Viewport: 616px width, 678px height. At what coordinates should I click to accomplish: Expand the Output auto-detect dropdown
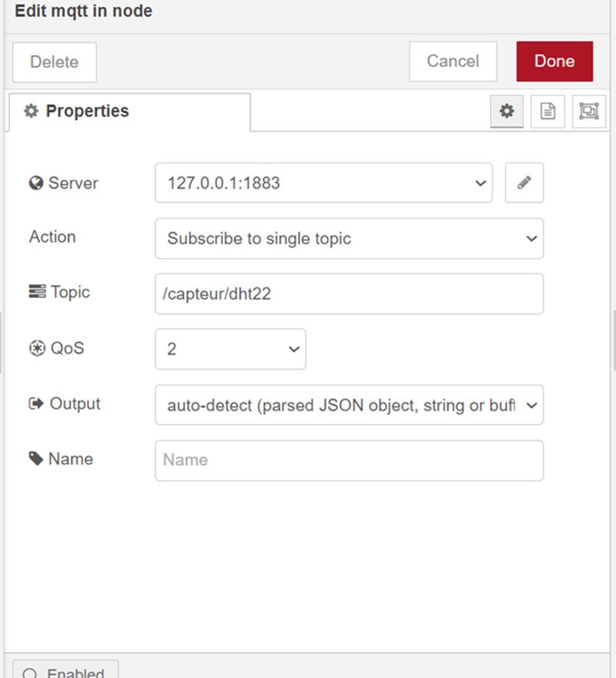(x=349, y=405)
